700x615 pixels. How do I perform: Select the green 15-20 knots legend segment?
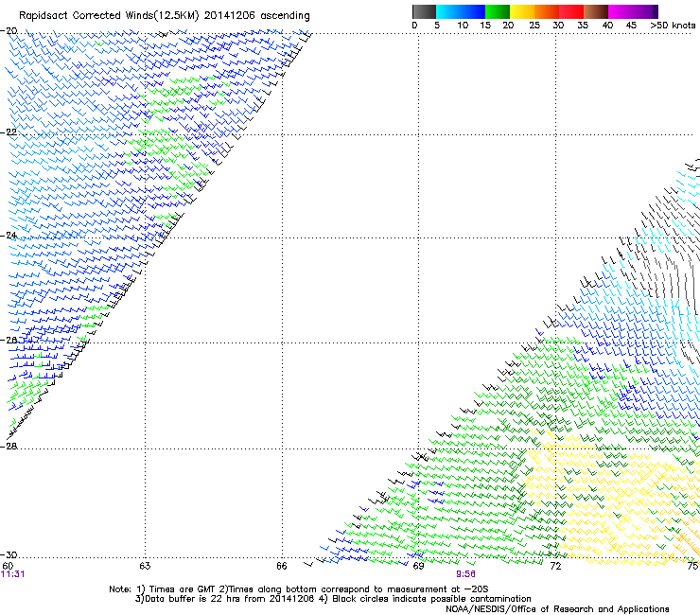tap(498, 11)
